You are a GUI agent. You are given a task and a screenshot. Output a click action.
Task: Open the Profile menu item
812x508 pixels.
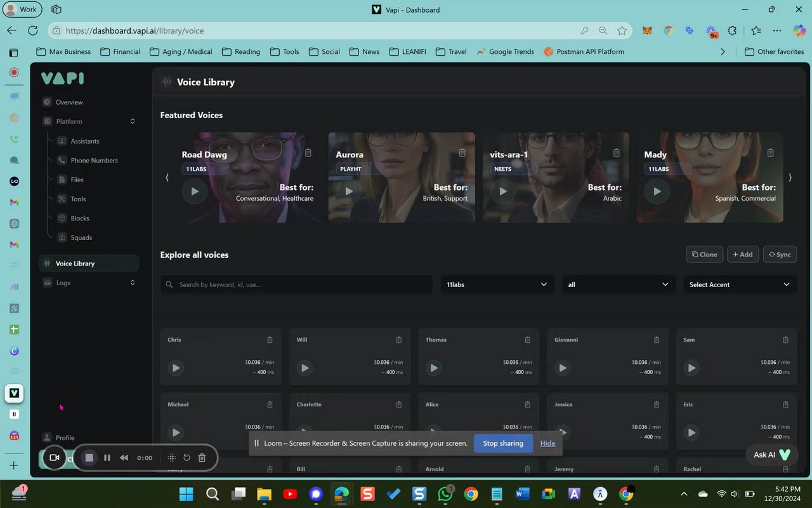point(65,438)
